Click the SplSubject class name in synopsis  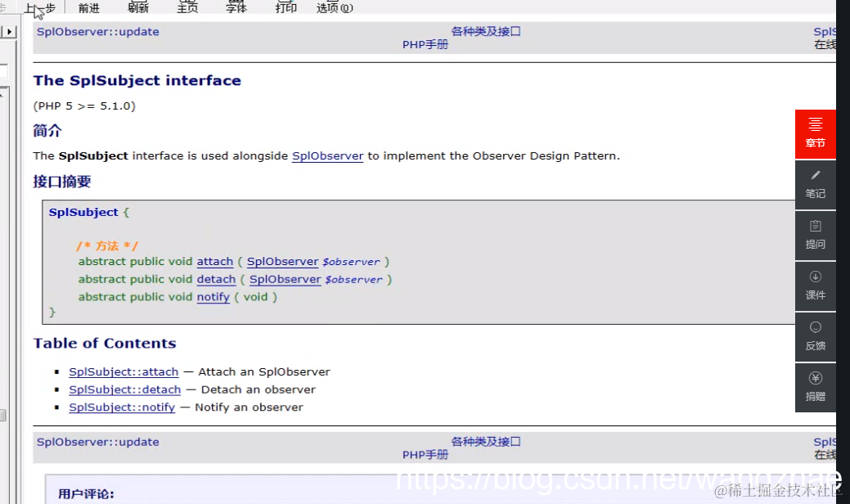coord(83,213)
